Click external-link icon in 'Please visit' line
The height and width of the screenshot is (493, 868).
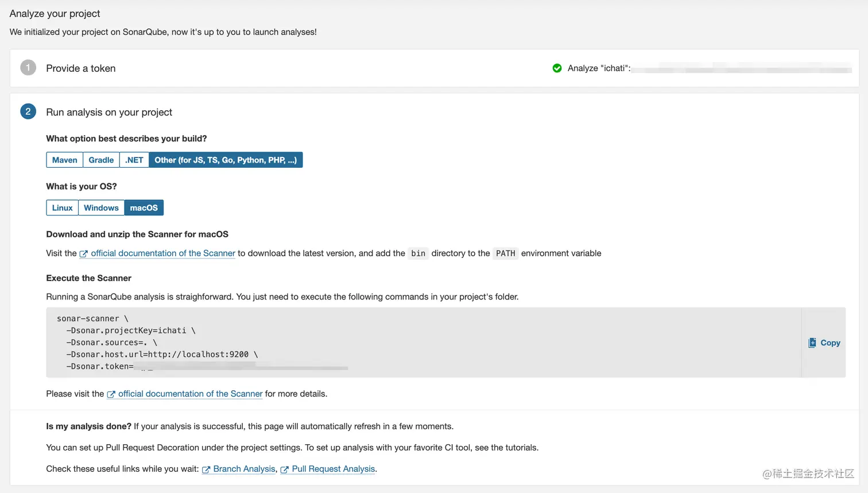pos(111,394)
